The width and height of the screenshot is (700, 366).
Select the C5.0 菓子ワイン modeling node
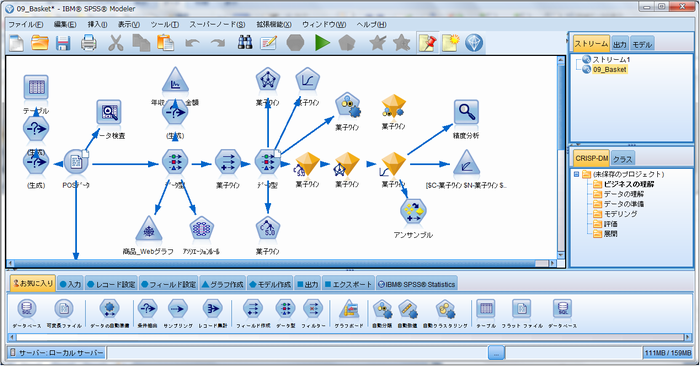point(267,229)
